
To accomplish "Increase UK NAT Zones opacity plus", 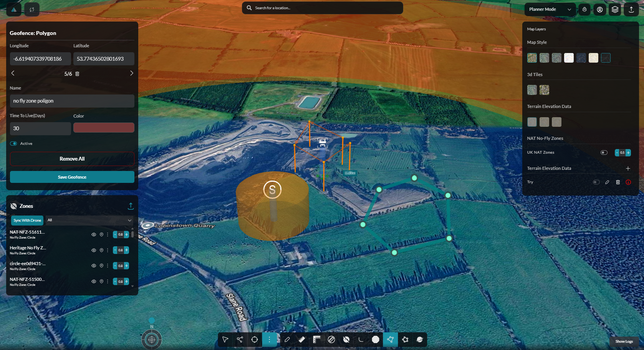I will [x=628, y=153].
